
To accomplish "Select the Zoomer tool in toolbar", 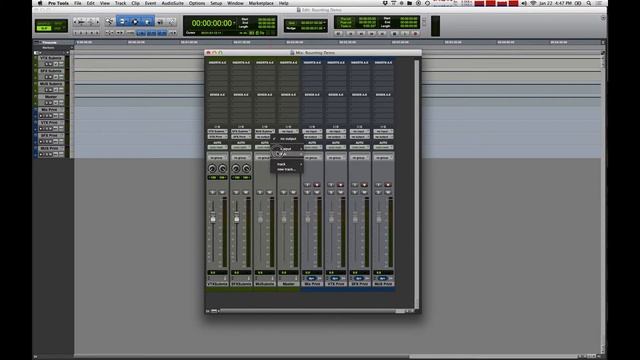I will [109, 21].
